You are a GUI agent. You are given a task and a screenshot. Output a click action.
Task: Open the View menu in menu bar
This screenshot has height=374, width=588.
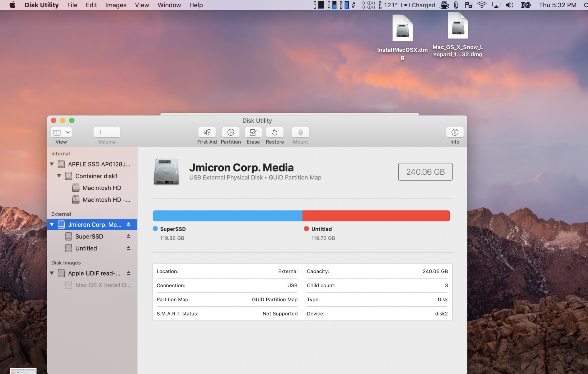[x=142, y=5]
